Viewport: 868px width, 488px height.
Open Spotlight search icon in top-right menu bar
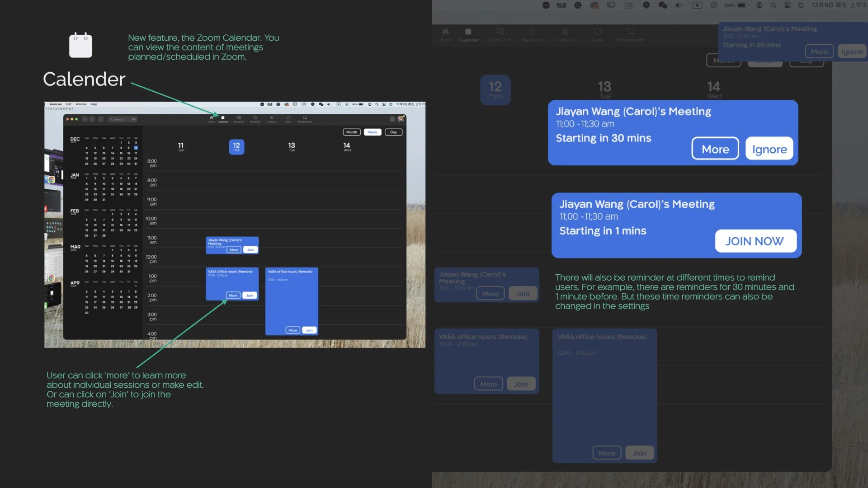point(774,5)
